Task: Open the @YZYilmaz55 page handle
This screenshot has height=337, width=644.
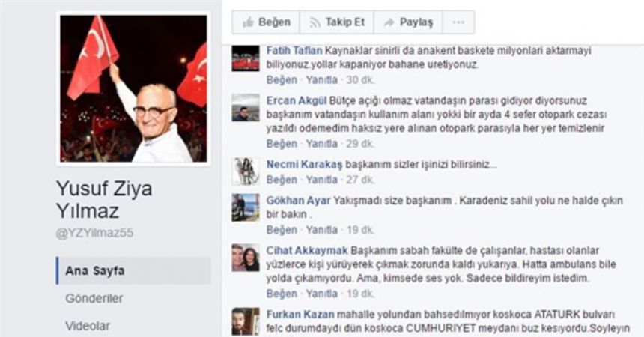Action: point(94,233)
